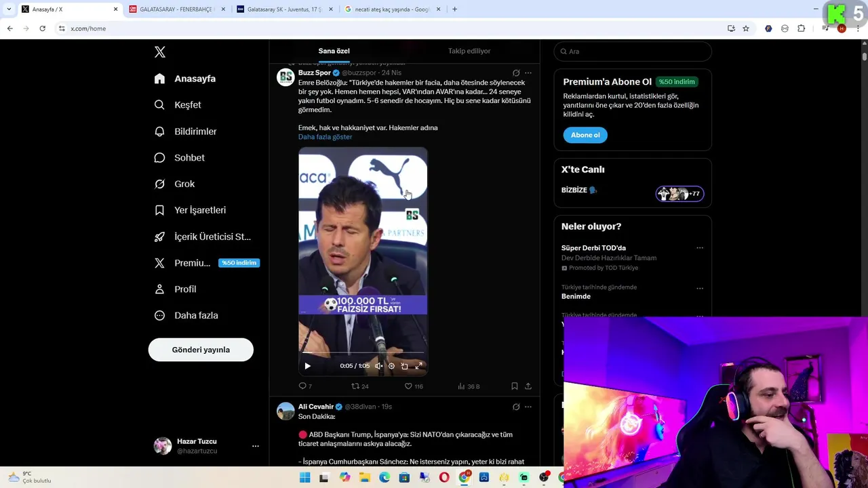Go to Profil page
The width and height of the screenshot is (868, 488).
coord(175,289)
